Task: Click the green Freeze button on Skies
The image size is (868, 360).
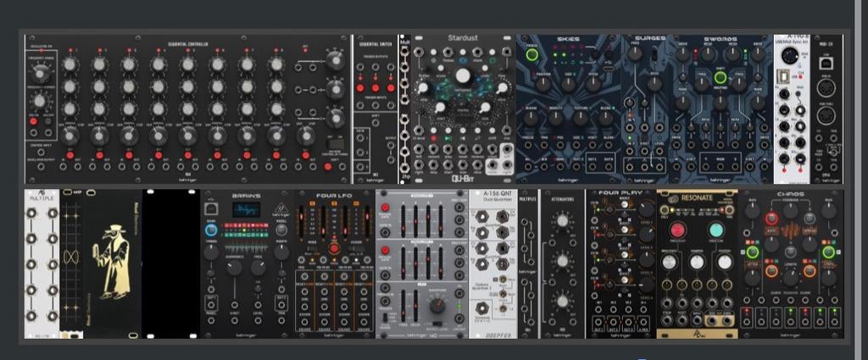Action: (532, 55)
